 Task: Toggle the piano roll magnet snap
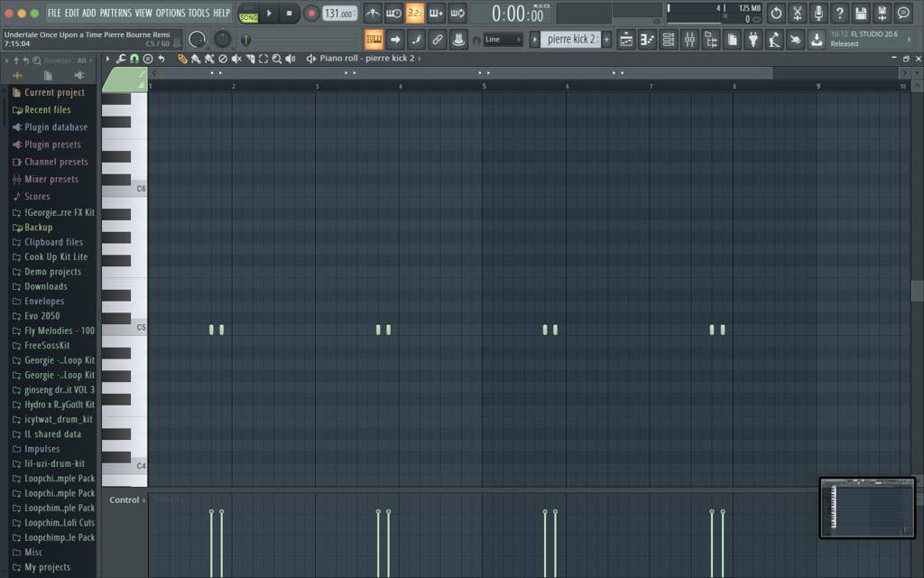(134, 59)
